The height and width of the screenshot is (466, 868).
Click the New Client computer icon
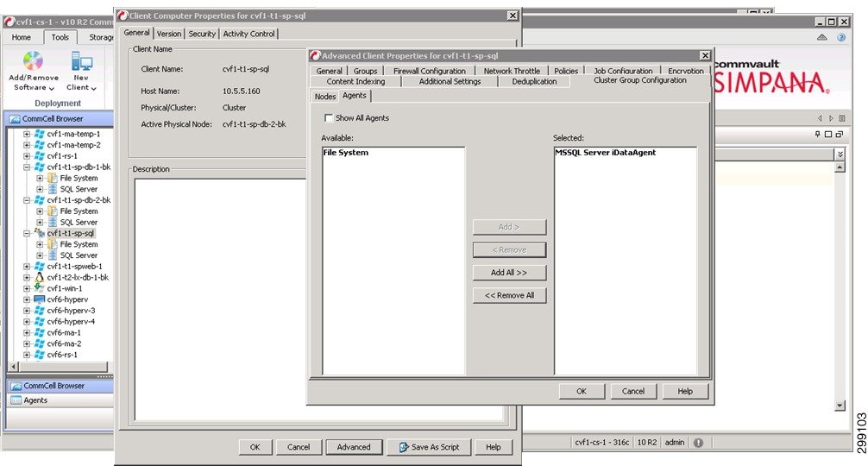[81, 61]
